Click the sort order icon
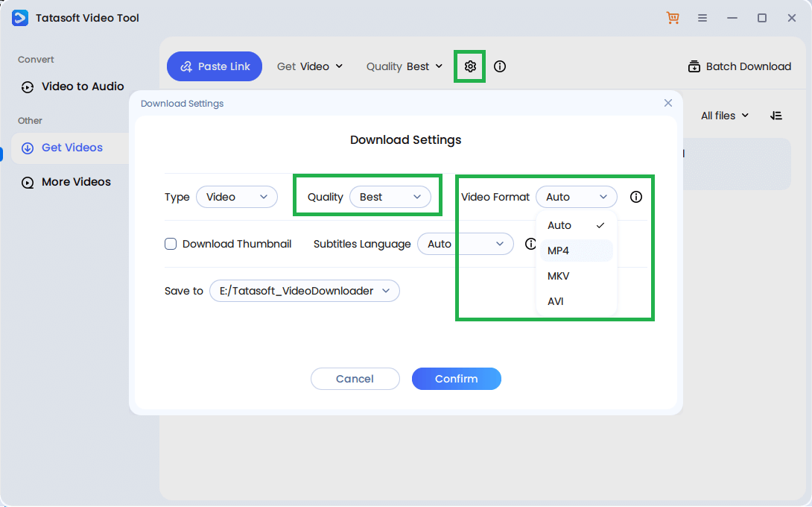 (x=776, y=116)
